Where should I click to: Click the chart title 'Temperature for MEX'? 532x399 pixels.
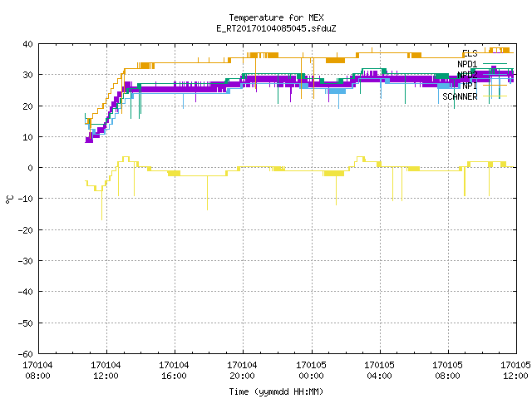click(x=276, y=17)
